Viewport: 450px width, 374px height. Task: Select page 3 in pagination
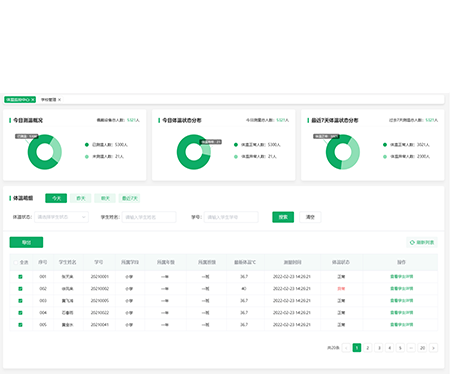(379, 348)
